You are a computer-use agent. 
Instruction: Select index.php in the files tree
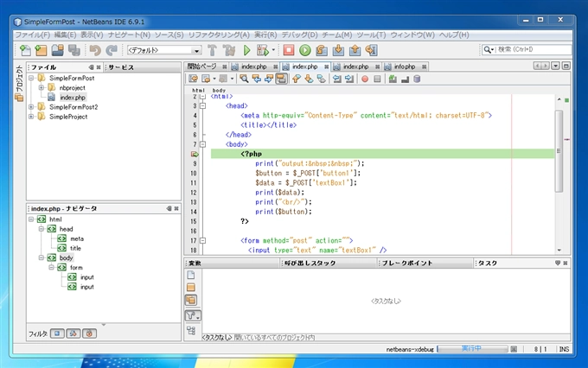tap(73, 98)
